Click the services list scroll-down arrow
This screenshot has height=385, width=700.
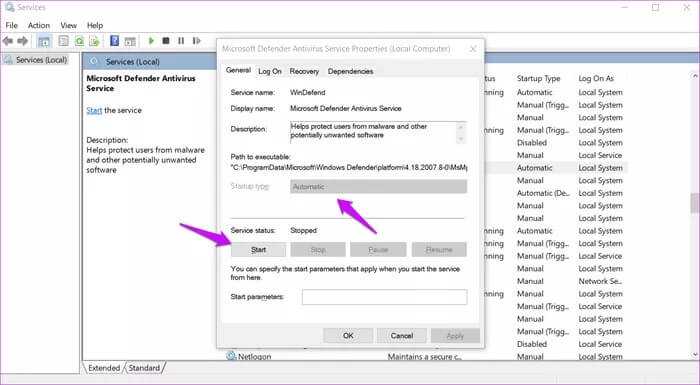point(695,355)
